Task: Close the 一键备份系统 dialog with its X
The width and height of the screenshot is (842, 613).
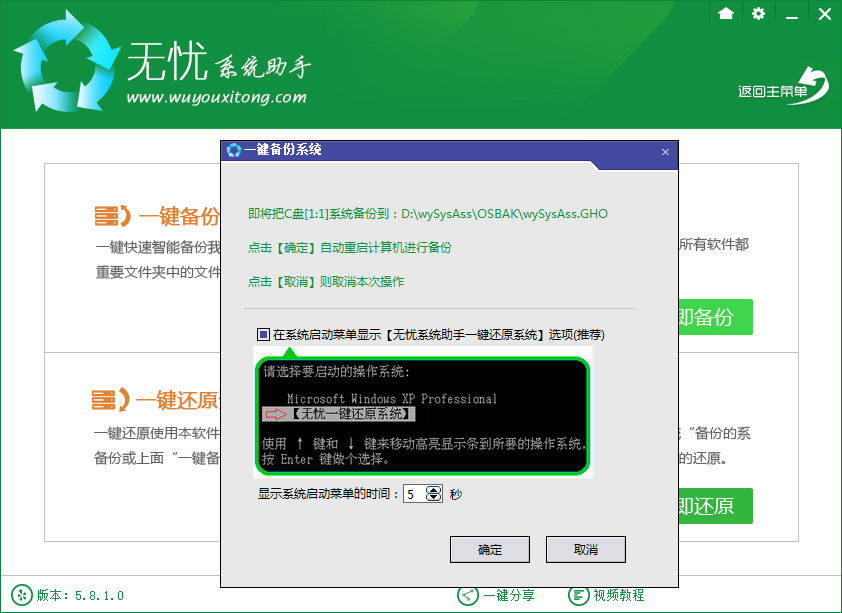Action: pos(665,152)
